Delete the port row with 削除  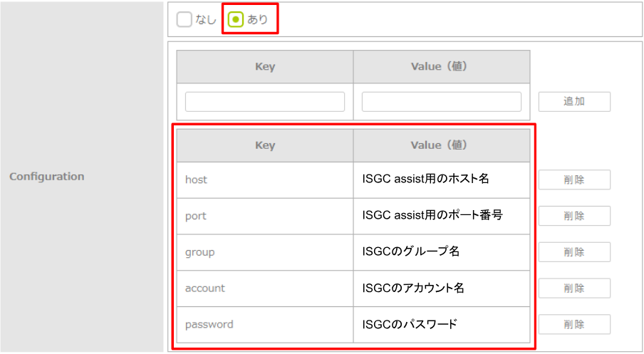(x=574, y=216)
